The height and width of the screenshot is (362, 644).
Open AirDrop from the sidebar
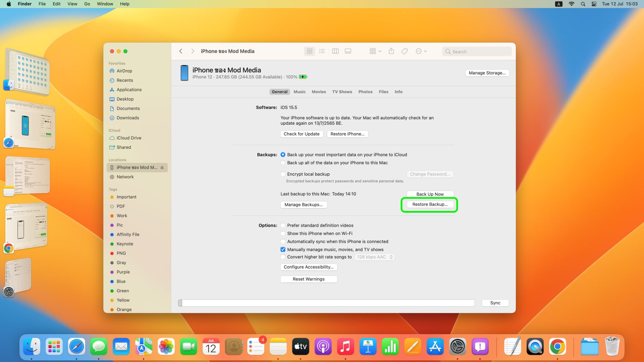click(x=124, y=71)
